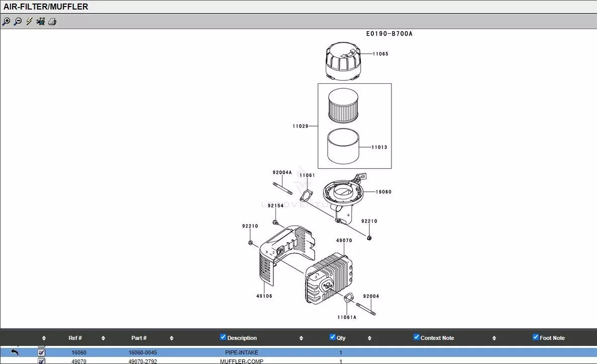This screenshot has width=597, height=364.
Task: Click the lightning bolt toolbar icon
Action: coord(29,22)
